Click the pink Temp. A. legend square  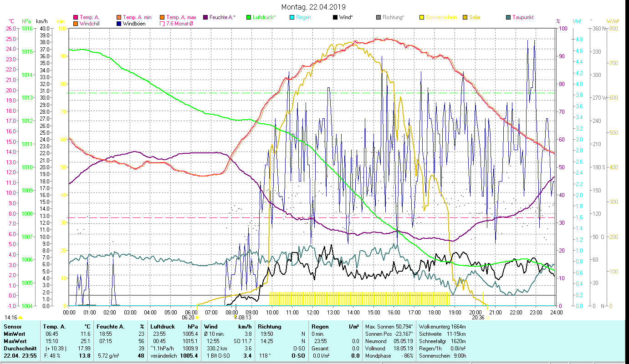pos(76,18)
